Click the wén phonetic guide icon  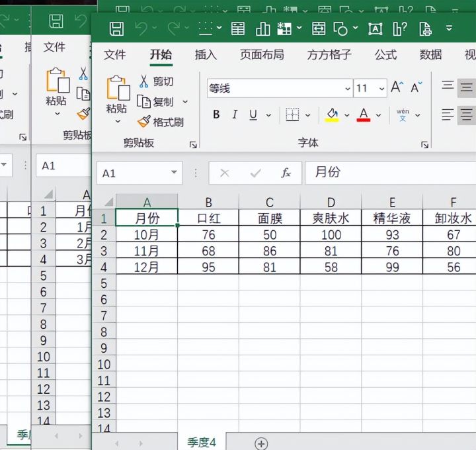click(x=403, y=115)
